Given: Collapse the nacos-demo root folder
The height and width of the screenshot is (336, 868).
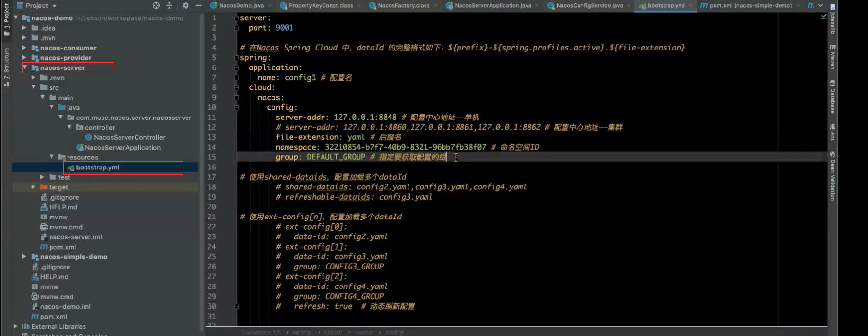Looking at the screenshot, I should [x=16, y=17].
